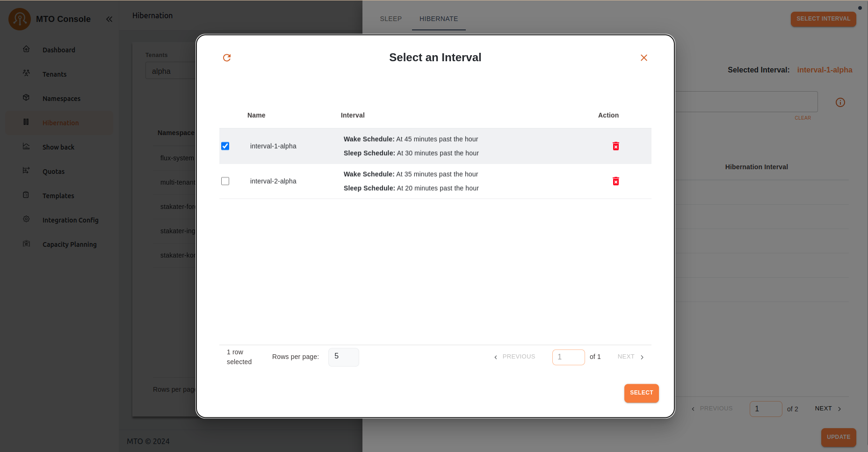Click the info icon beside the interval field
Image resolution: width=868 pixels, height=452 pixels.
click(840, 102)
